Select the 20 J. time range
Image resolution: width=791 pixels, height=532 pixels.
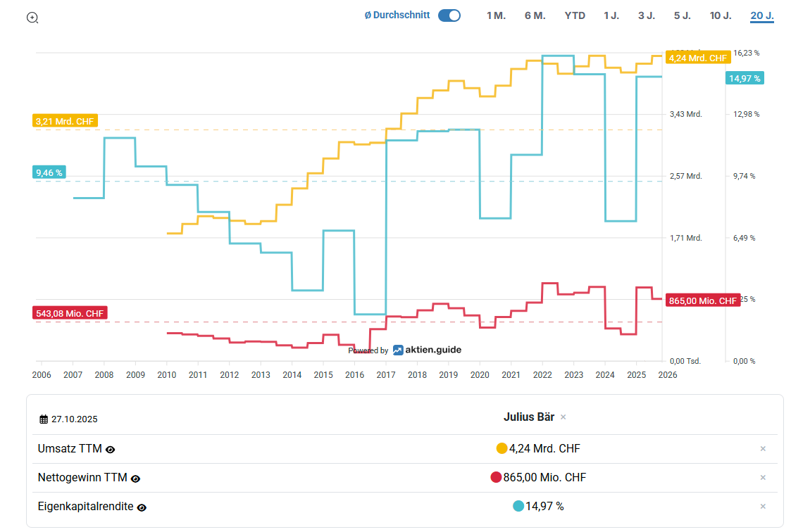[762, 15]
